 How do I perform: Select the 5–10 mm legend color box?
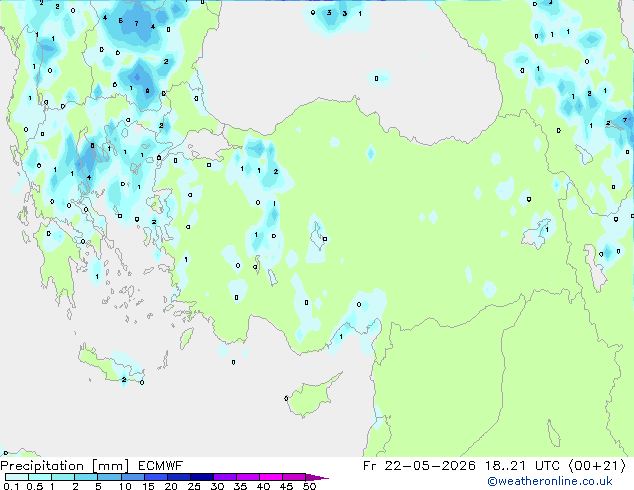coord(109,477)
